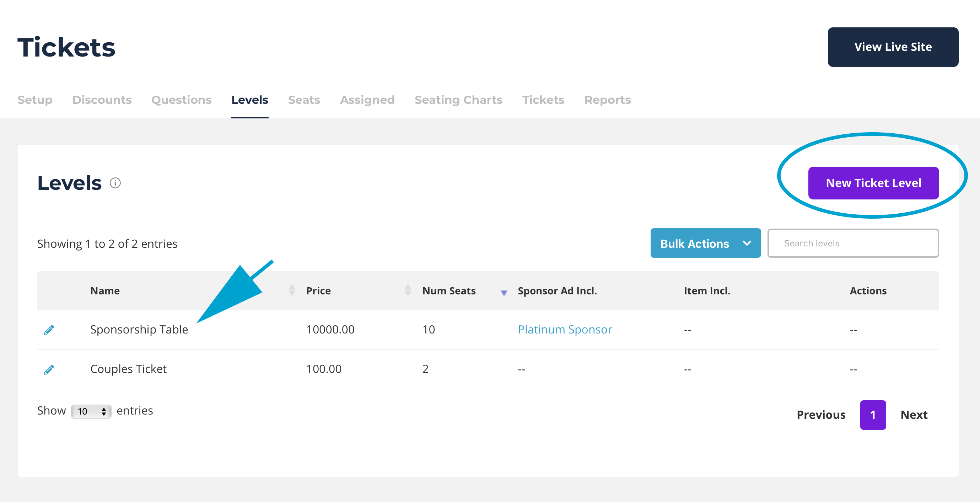Select page 1 in pagination

[x=872, y=415]
